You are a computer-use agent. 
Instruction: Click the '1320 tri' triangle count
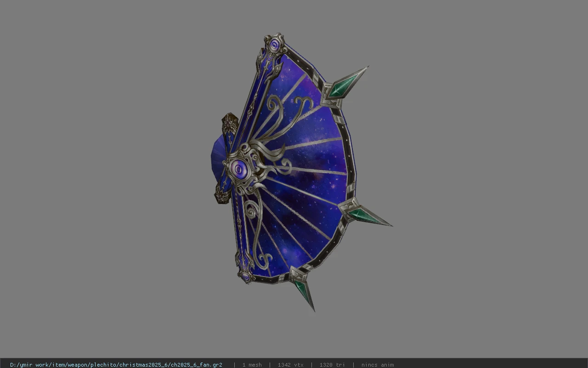point(332,365)
